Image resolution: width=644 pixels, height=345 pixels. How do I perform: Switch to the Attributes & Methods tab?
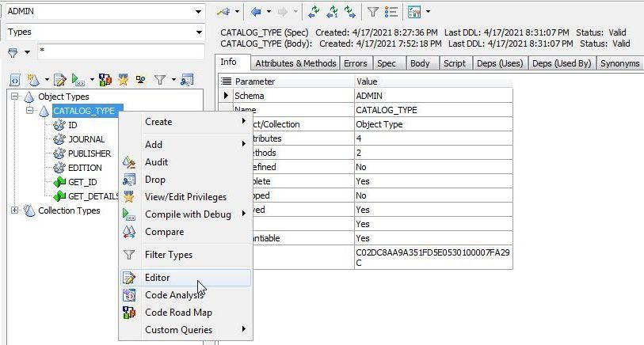(x=295, y=63)
